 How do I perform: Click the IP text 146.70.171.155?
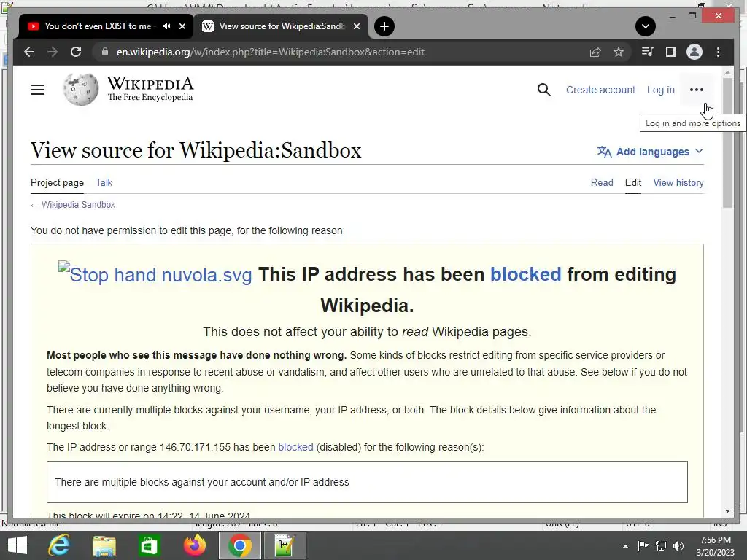tap(195, 447)
